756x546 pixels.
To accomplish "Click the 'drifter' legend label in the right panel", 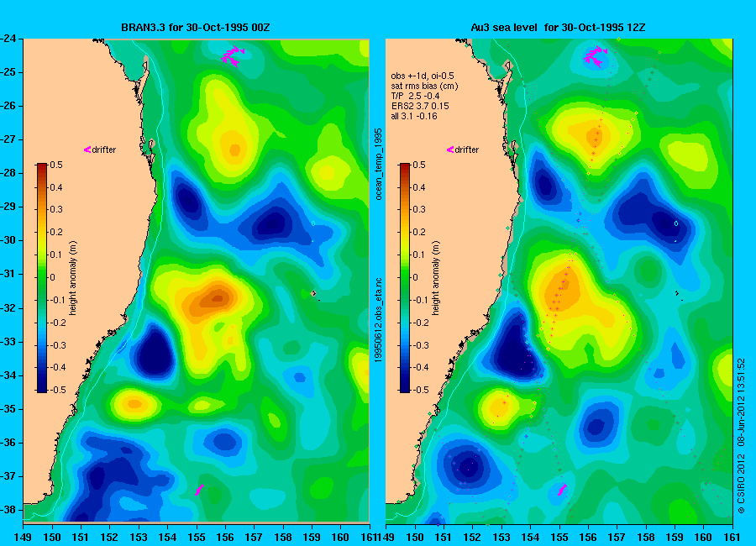I will click(467, 150).
